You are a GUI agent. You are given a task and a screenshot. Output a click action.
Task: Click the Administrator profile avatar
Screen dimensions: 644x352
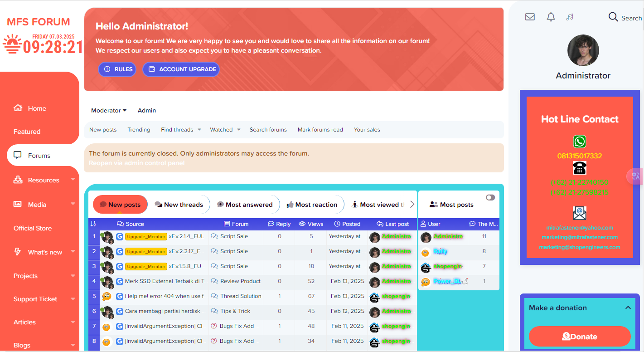pos(583,50)
